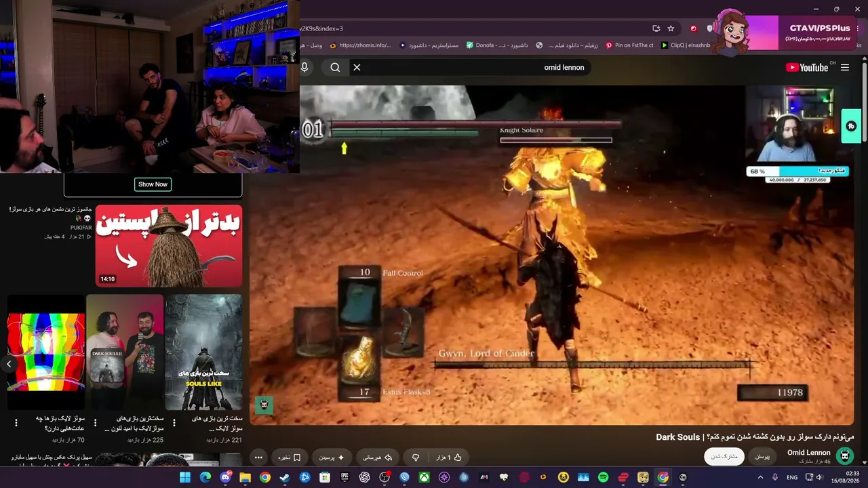Open Discord from the taskbar
Screen dimensions: 868x488
(x=225, y=477)
